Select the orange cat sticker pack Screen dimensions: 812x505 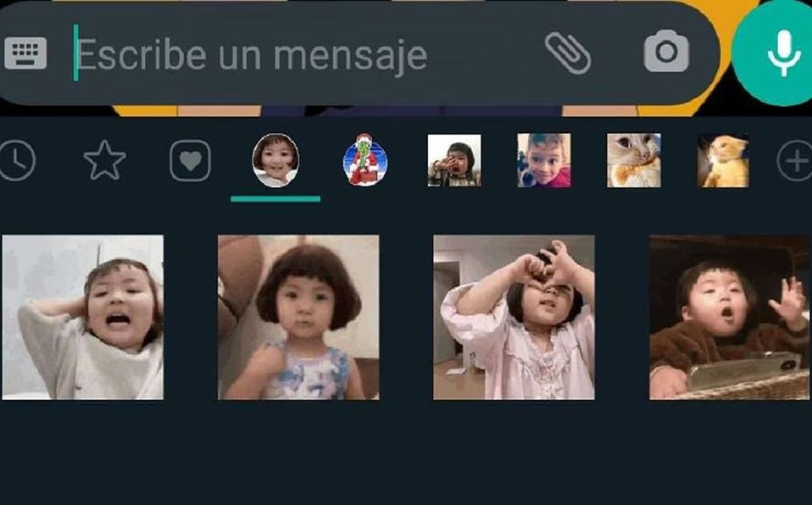(x=723, y=160)
